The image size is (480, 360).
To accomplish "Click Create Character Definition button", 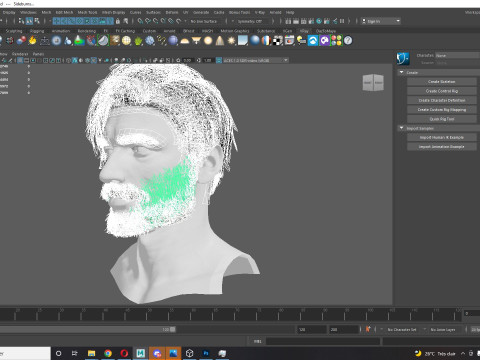I will [x=442, y=100].
